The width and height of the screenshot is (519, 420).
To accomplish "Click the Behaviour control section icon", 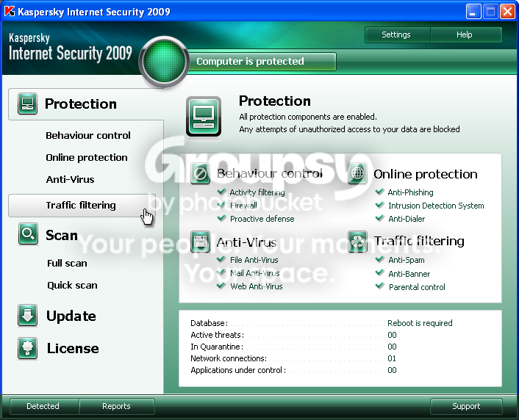I will tap(200, 173).
